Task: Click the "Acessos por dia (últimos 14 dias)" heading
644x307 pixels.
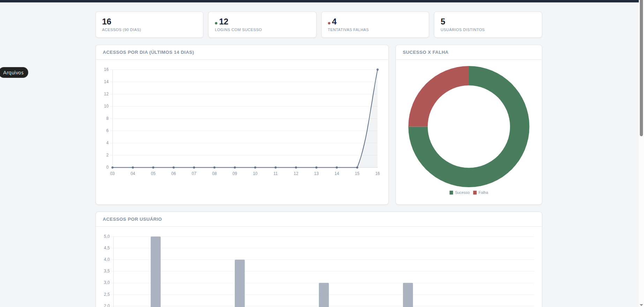Action: (x=148, y=52)
